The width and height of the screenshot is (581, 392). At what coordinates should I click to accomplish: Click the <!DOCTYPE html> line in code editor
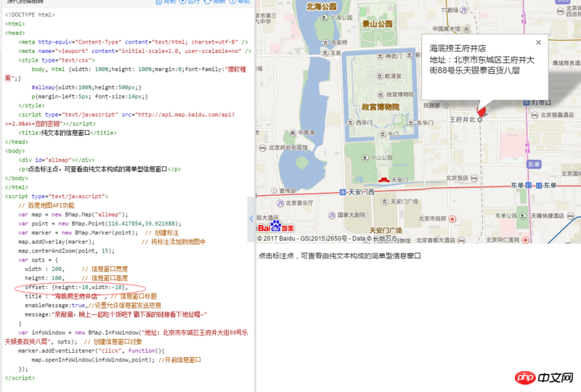pyautogui.click(x=30, y=15)
